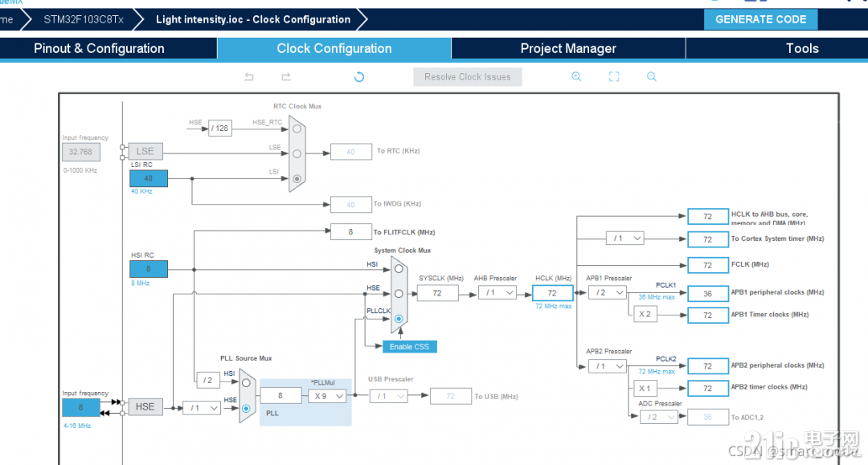Image resolution: width=868 pixels, height=465 pixels.
Task: Select LSE in RTC Clock Mux
Action: 297,153
